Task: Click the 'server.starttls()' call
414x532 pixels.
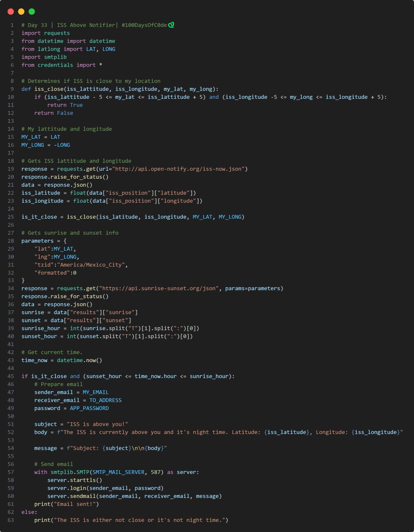Action: pyautogui.click(x=74, y=480)
